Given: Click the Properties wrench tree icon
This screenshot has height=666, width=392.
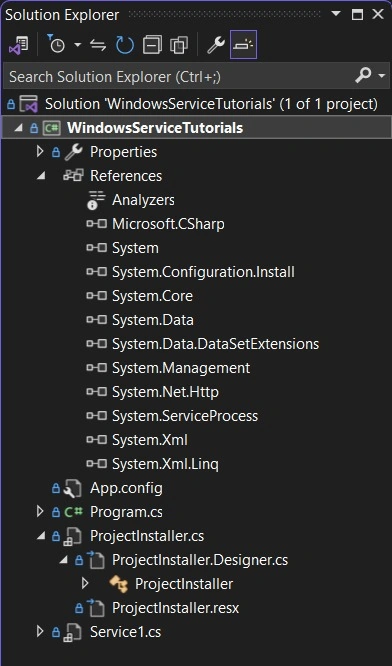Looking at the screenshot, I should click(x=73, y=152).
